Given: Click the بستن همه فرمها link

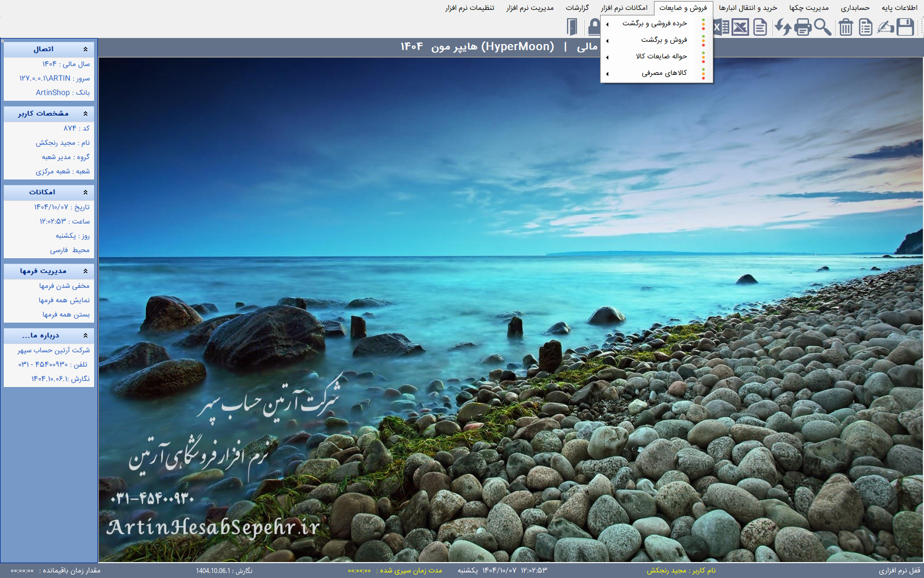Looking at the screenshot, I should 66,315.
